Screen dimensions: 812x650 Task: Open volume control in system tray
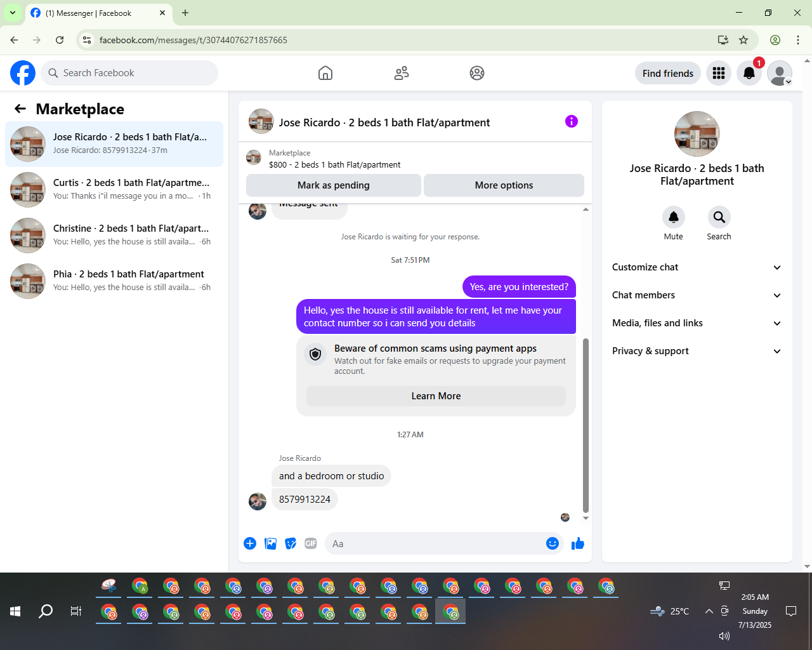pos(724,636)
